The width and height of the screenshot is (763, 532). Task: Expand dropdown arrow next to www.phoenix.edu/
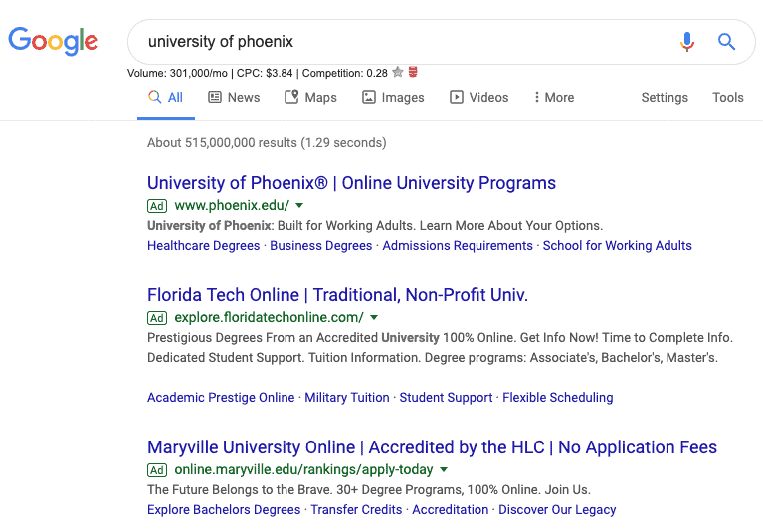(299, 205)
